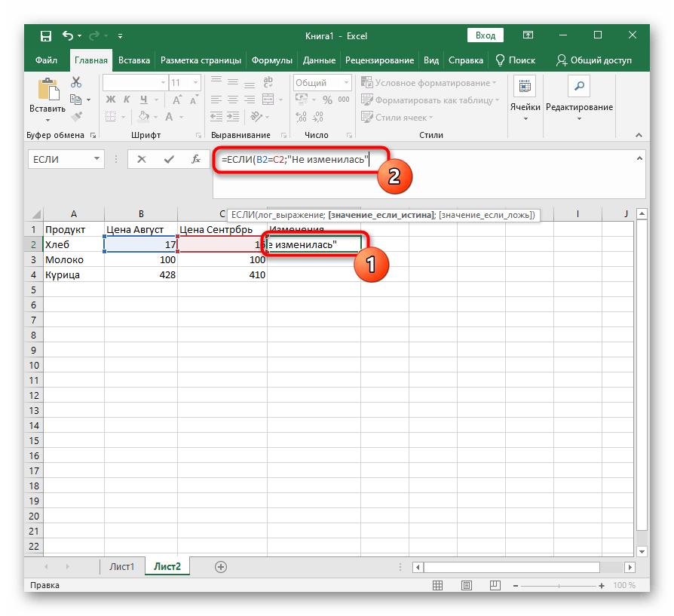Viewport: 674px width, 616px height.
Task: Switch to the Формулы tab
Action: (271, 60)
